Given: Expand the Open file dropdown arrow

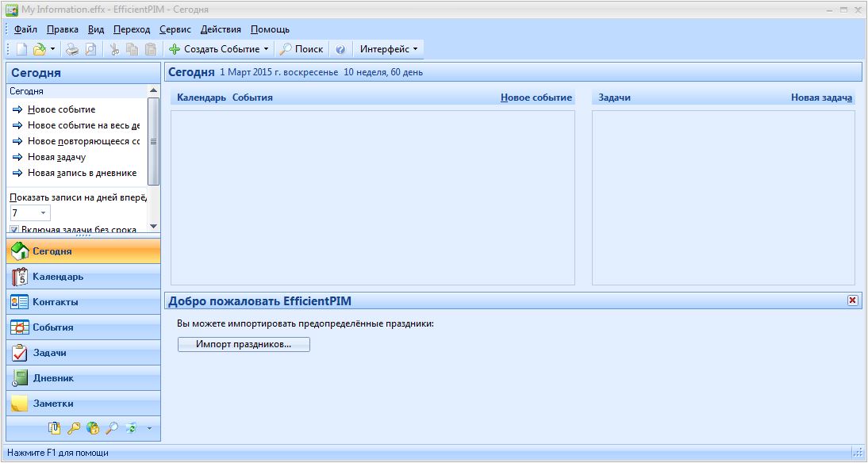Looking at the screenshot, I should [52, 49].
